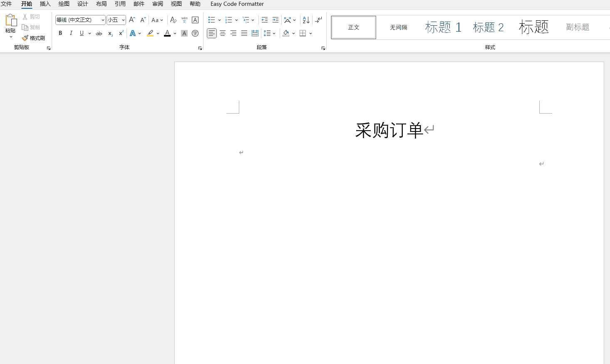Image resolution: width=610 pixels, height=364 pixels.
Task: Click the enclosed character (带圈字符) icon
Action: (195, 33)
